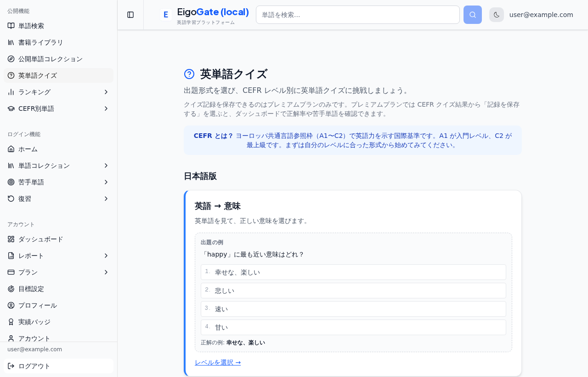Toggle dark mode with the moon icon
The image size is (588, 377).
tap(497, 15)
